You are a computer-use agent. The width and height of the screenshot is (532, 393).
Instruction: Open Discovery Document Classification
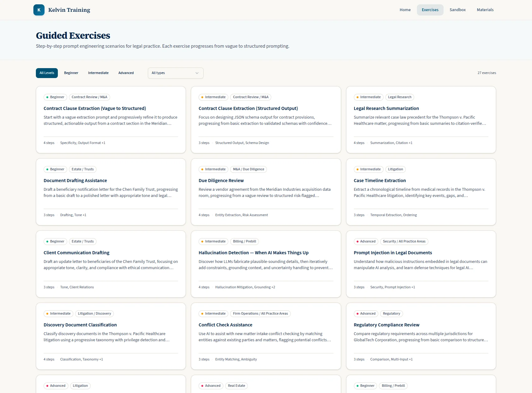coord(80,325)
